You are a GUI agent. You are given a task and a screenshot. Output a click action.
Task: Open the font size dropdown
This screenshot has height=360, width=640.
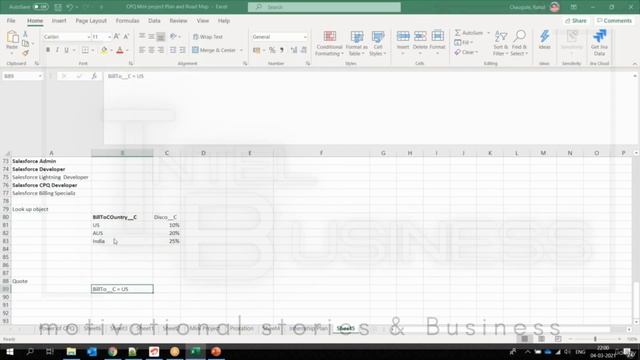tap(109, 37)
